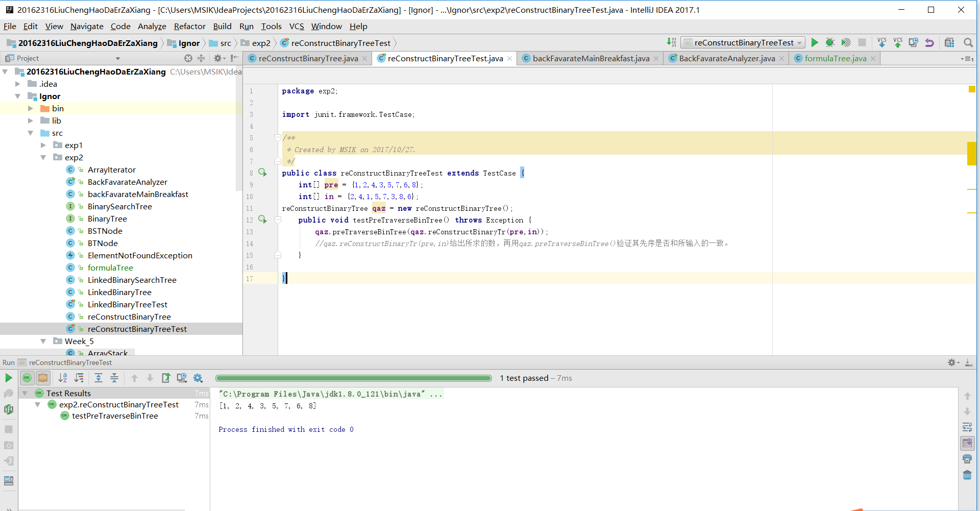Screen dimensions: 980x511
Task: Switch to formulaTree.java tab
Action: pos(836,59)
